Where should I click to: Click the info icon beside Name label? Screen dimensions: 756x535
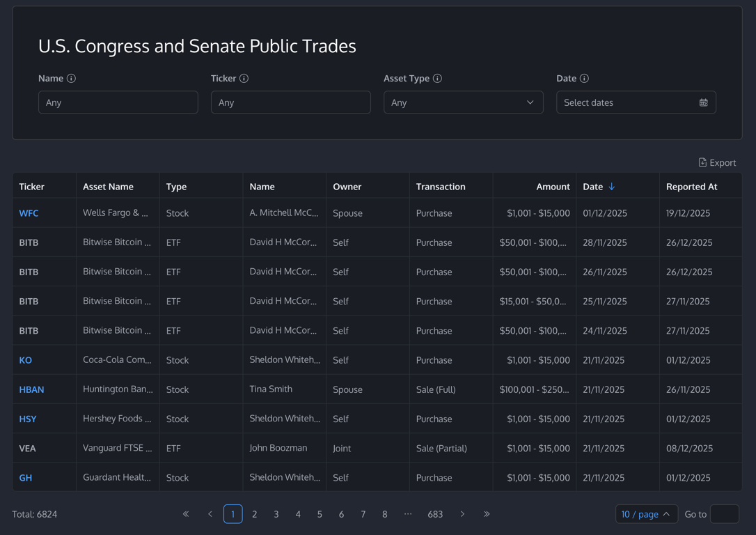(71, 79)
